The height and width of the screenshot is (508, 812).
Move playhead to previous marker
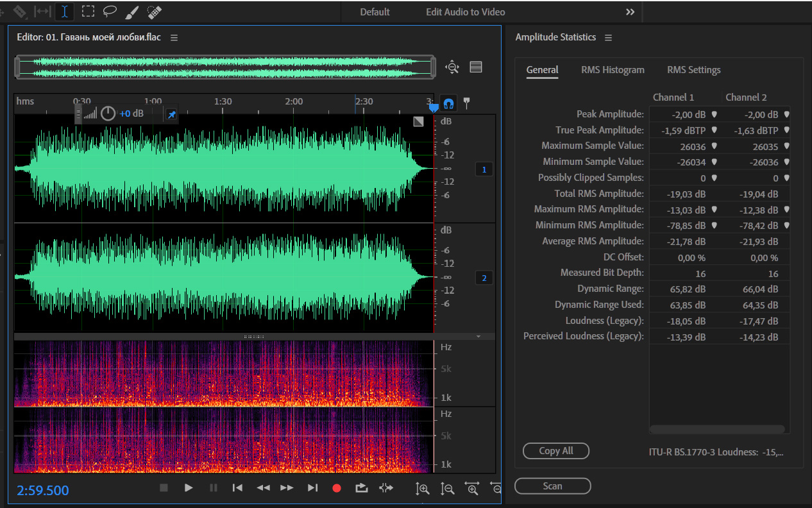237,488
